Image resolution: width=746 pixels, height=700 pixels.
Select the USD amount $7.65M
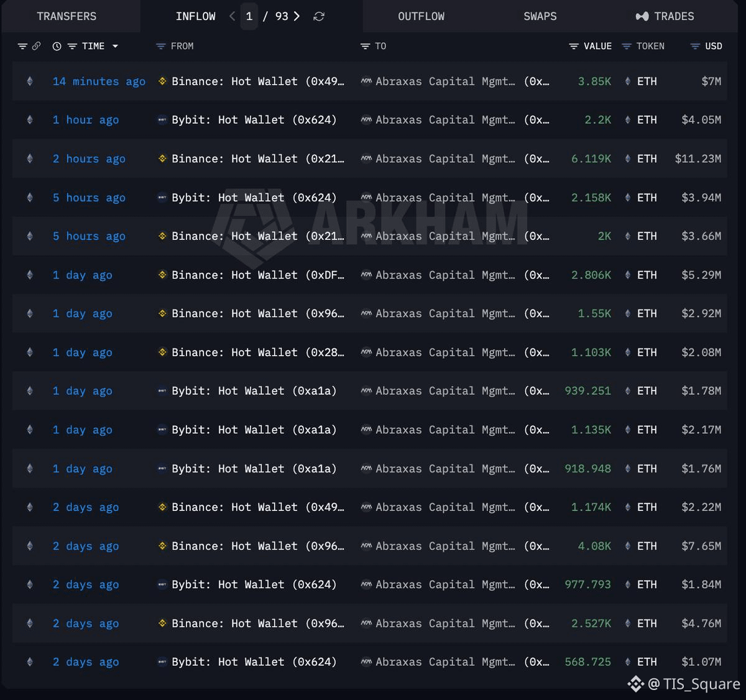coord(701,546)
